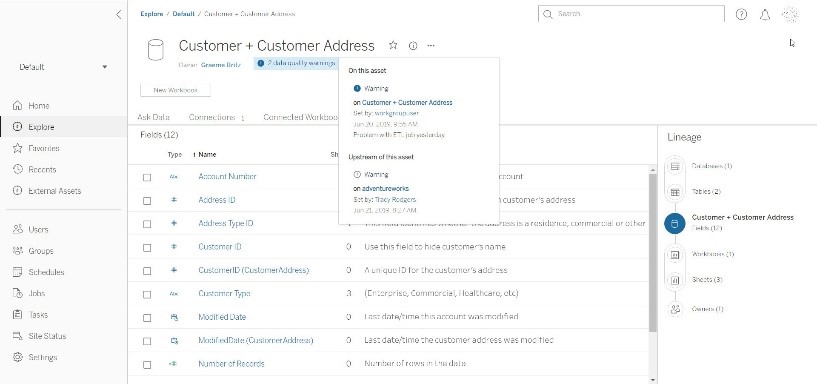Click in the Search box

(631, 14)
